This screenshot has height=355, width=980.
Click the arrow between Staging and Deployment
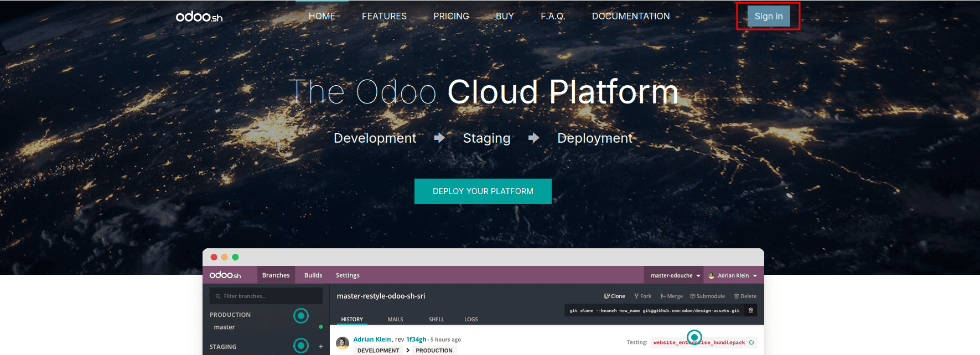533,138
